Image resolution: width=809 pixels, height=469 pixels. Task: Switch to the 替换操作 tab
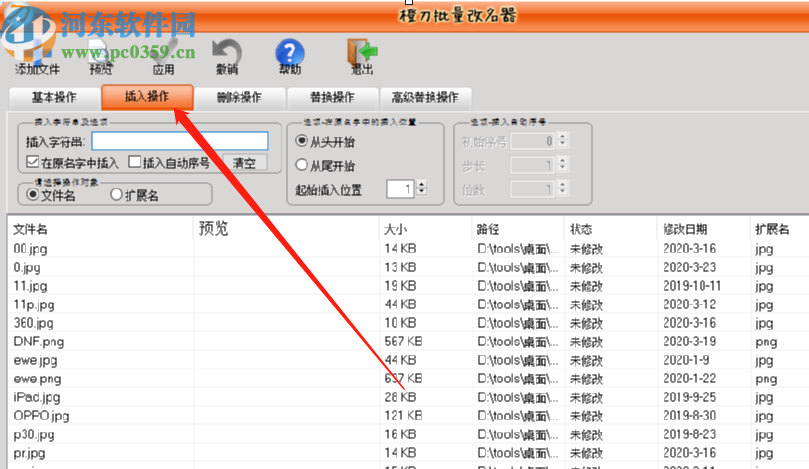click(332, 97)
